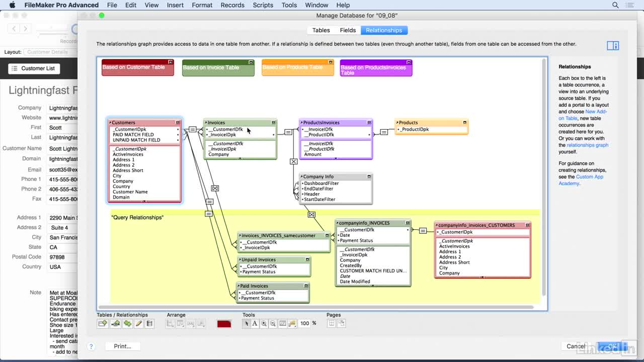The height and width of the screenshot is (362, 644).
Task: Open Spotlight search in the menu bar
Action: pyautogui.click(x=615, y=5)
